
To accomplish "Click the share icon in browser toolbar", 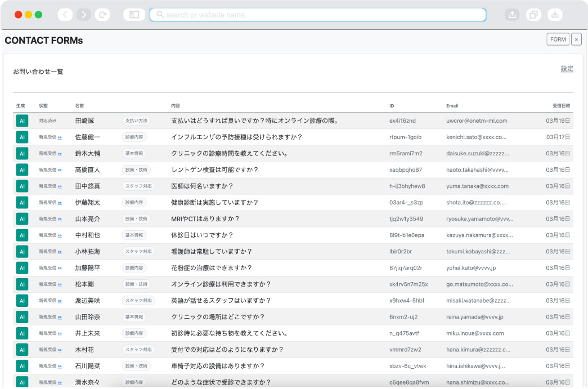I will point(512,15).
